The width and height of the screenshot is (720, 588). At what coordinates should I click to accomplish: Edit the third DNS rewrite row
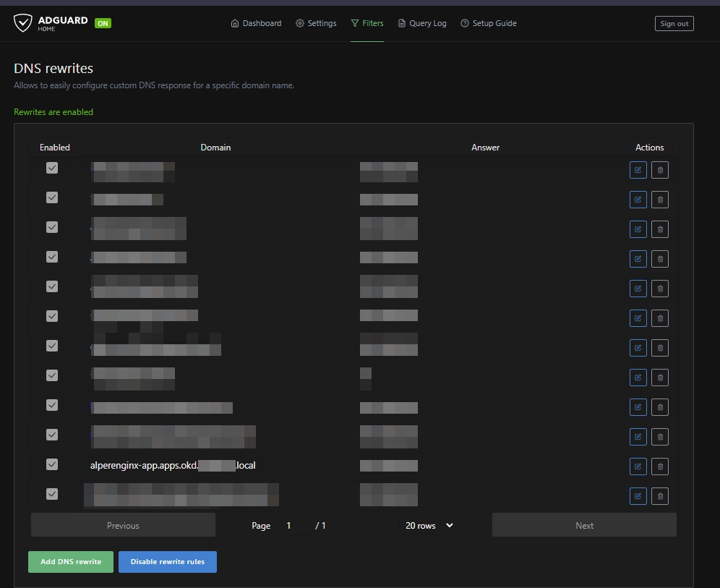click(x=638, y=229)
